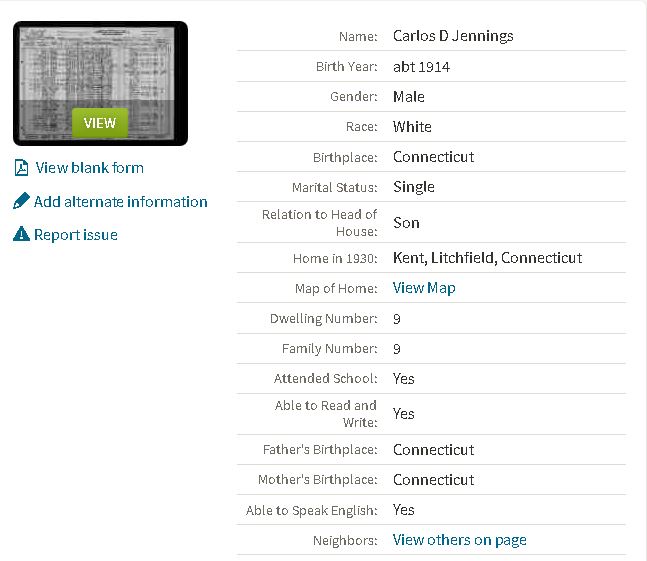Click the Kent, Litchfield, Connecticut home value
Image resolution: width=647 pixels, height=561 pixels.
(487, 258)
